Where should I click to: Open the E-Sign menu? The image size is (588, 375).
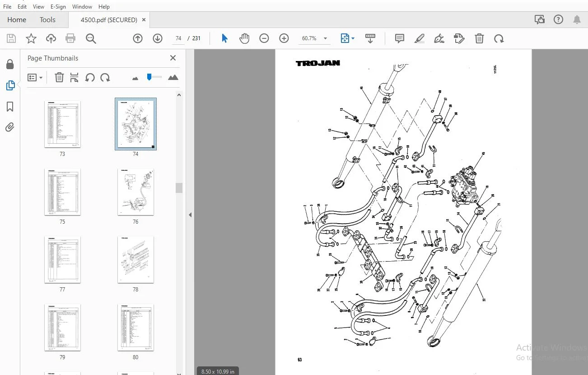(58, 7)
